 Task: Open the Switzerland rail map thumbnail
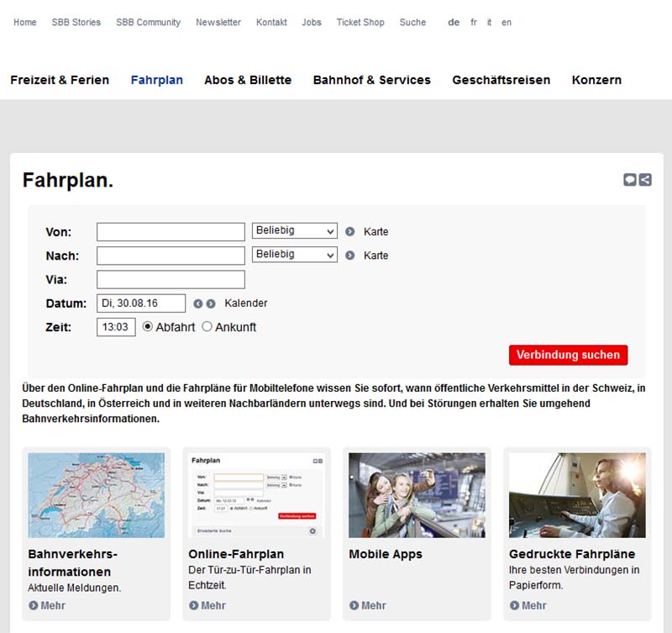point(96,495)
